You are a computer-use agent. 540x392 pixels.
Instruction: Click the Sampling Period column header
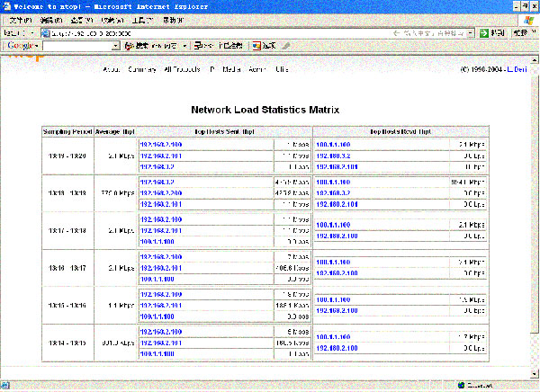[67, 132]
